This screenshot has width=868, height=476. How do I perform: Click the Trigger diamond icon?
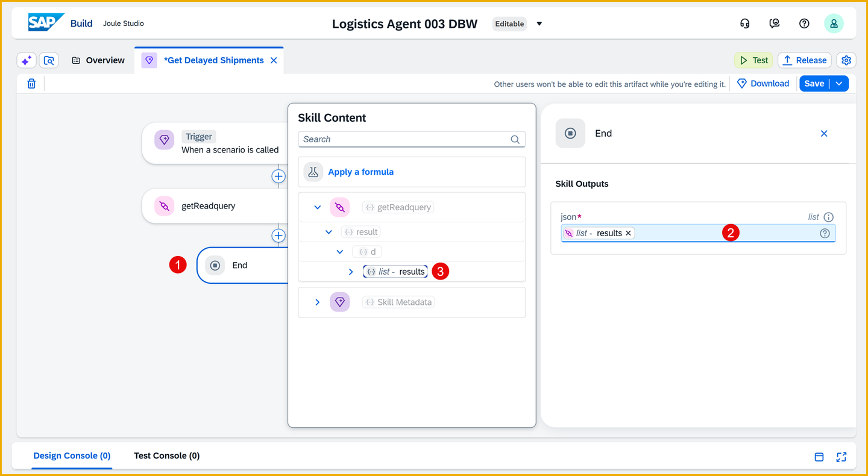[x=164, y=140]
